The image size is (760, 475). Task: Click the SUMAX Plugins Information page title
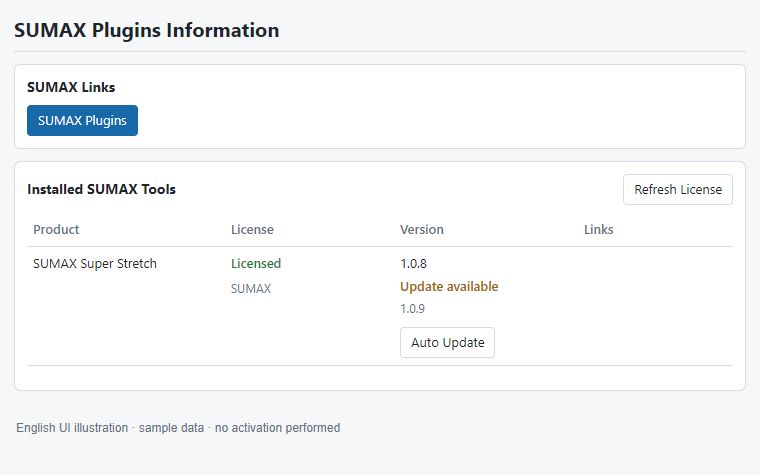click(147, 30)
